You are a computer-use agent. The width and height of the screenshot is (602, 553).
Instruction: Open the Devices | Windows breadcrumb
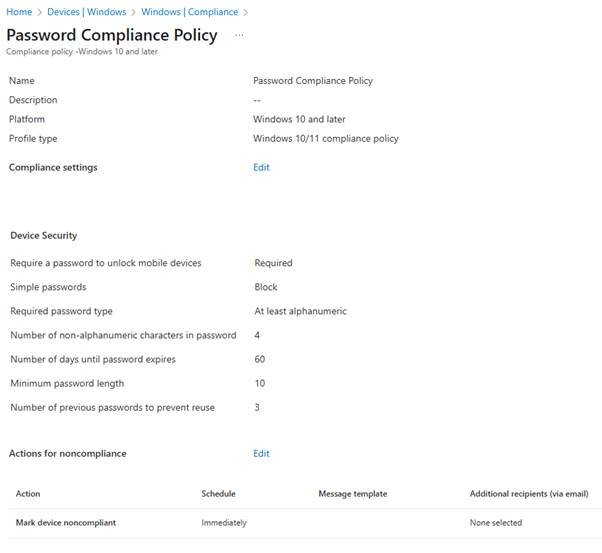pyautogui.click(x=87, y=12)
